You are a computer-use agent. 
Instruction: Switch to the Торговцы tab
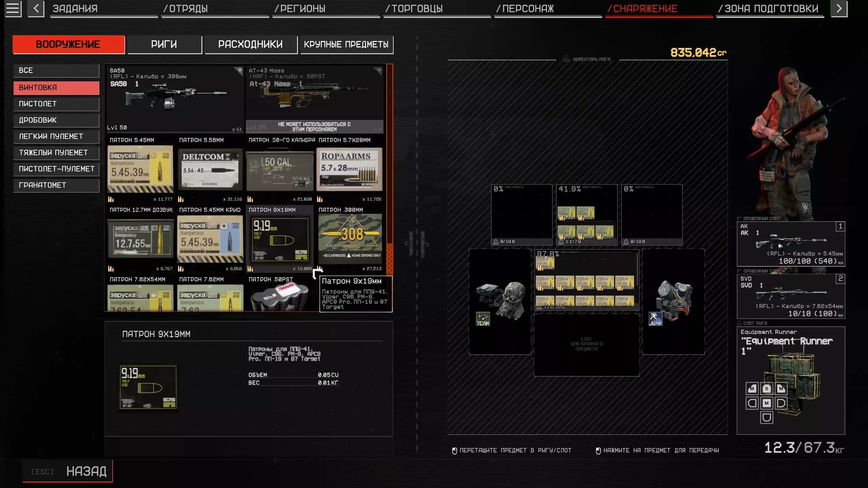pyautogui.click(x=414, y=9)
